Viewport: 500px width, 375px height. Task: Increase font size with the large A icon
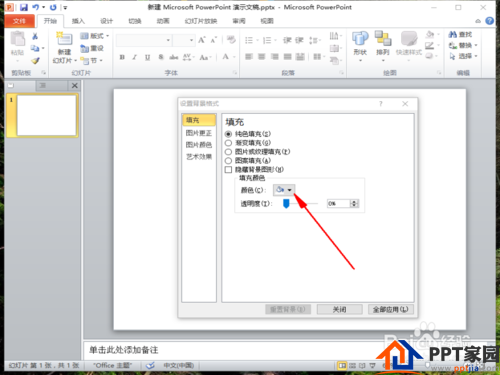(202, 40)
